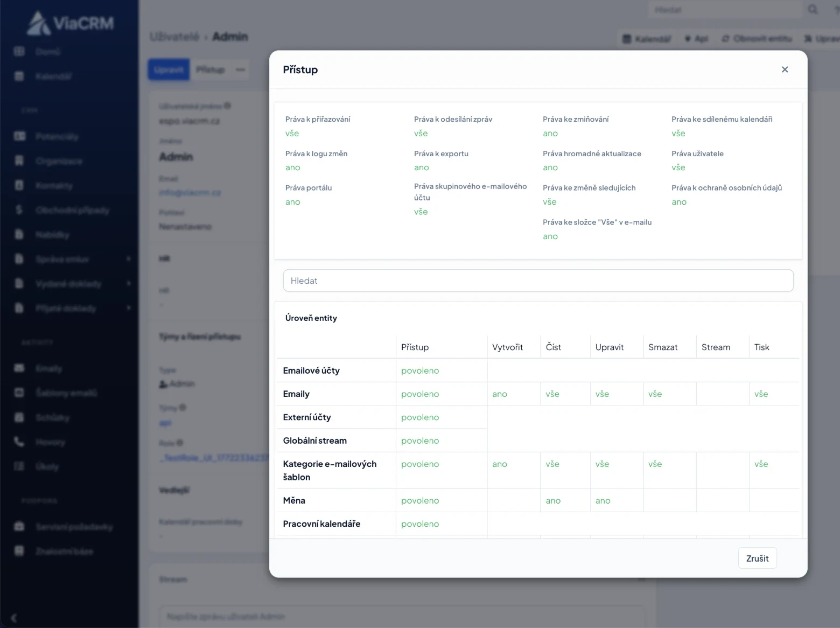The width and height of the screenshot is (840, 628).
Task: Click Práva portálu label
Action: tap(309, 188)
